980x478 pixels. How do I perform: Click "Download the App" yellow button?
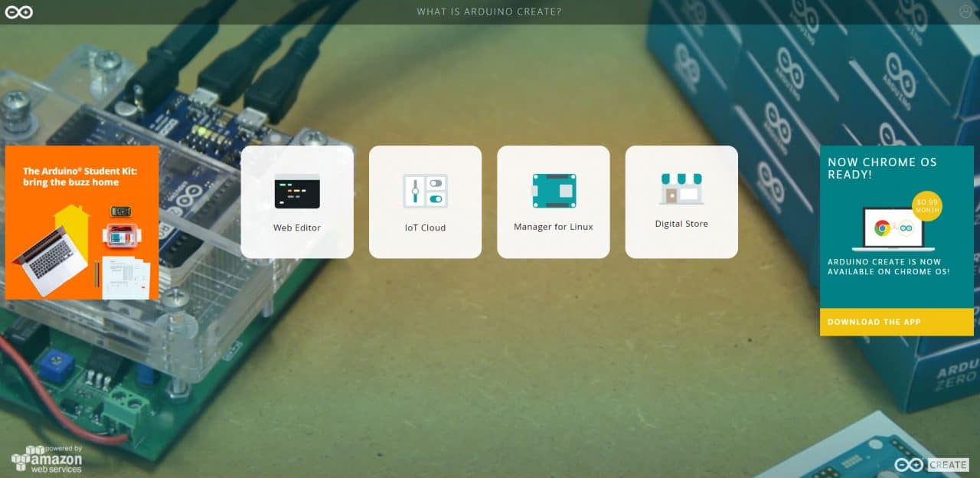click(x=897, y=322)
